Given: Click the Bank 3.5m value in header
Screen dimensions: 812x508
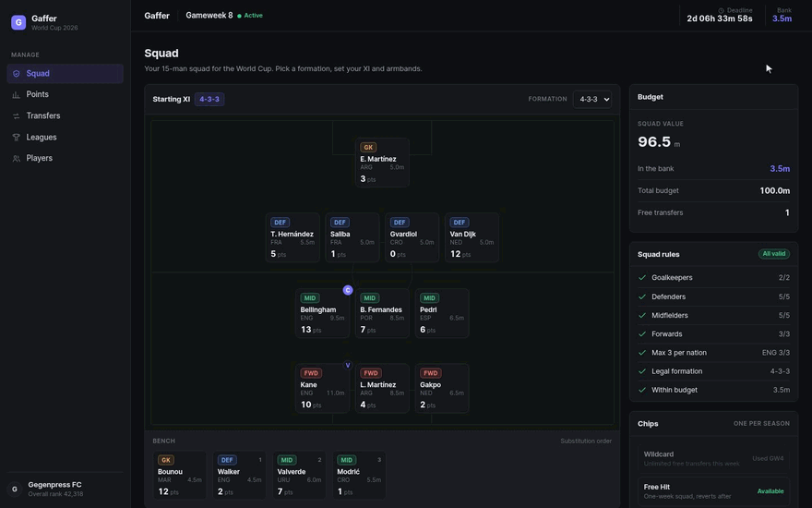Looking at the screenshot, I should [782, 18].
